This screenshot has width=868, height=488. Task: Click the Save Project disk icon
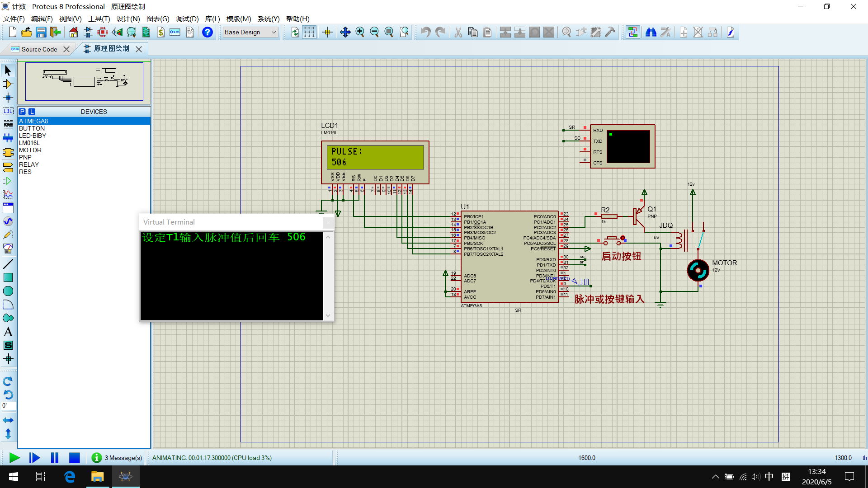coord(41,32)
